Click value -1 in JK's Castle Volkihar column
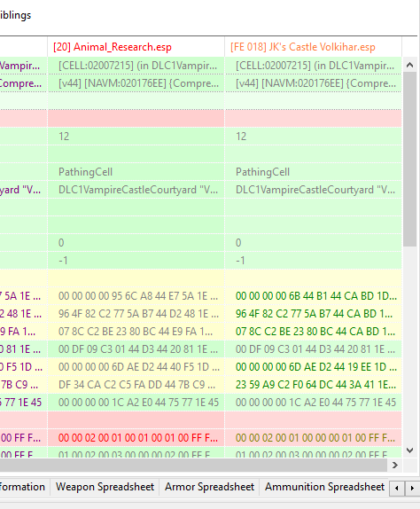This screenshot has height=509, width=420. click(313, 261)
